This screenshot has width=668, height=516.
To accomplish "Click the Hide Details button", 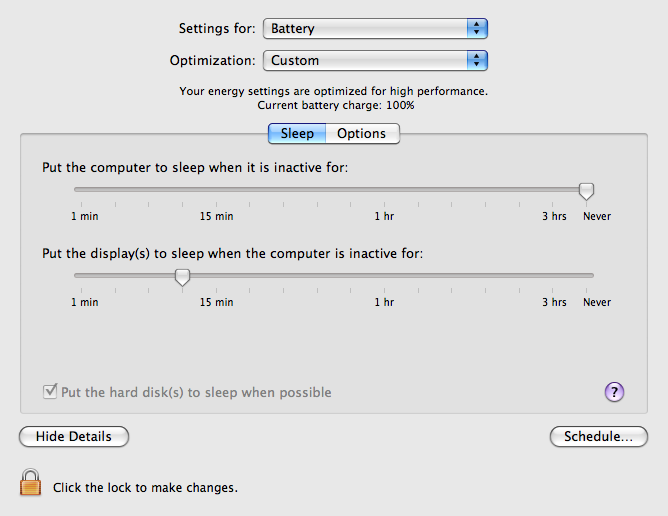I will 74,436.
